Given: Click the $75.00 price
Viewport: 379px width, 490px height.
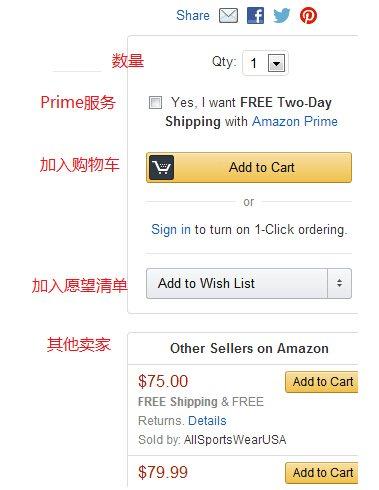Looking at the screenshot, I should click(163, 381).
